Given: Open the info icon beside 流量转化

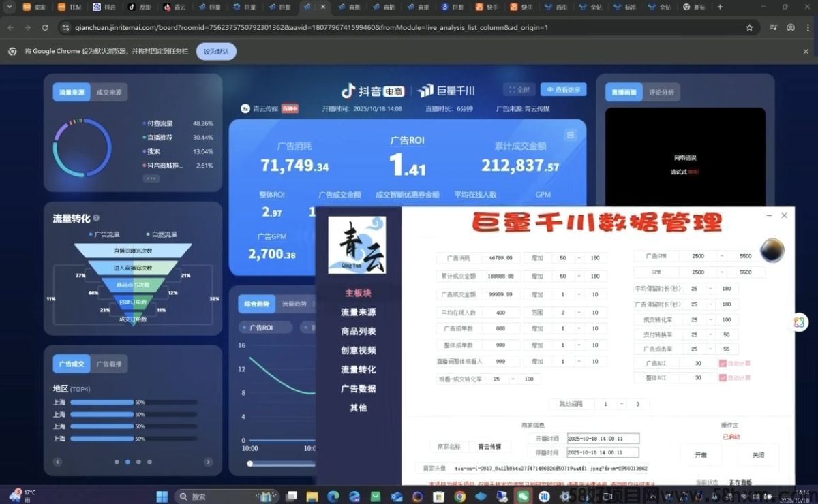Looking at the screenshot, I should pos(96,218).
